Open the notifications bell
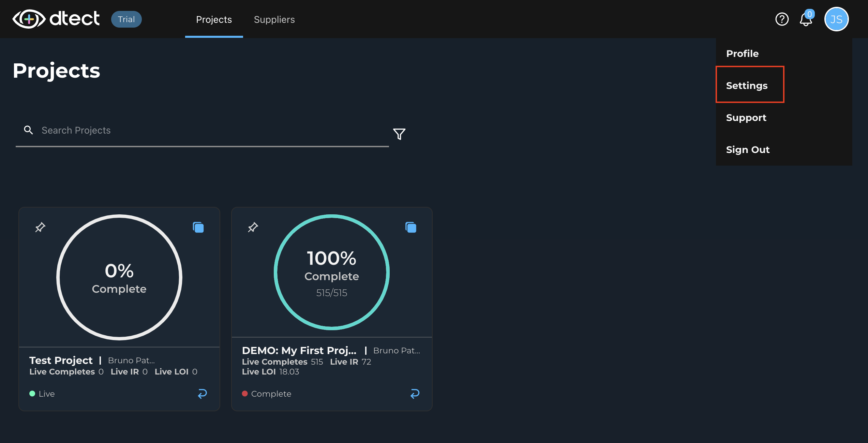This screenshot has width=868, height=443. (806, 20)
